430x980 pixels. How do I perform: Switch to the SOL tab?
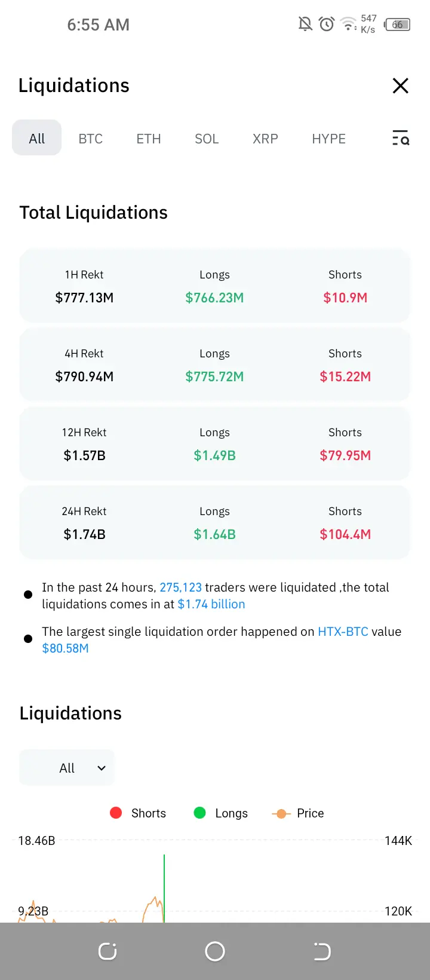click(x=207, y=139)
